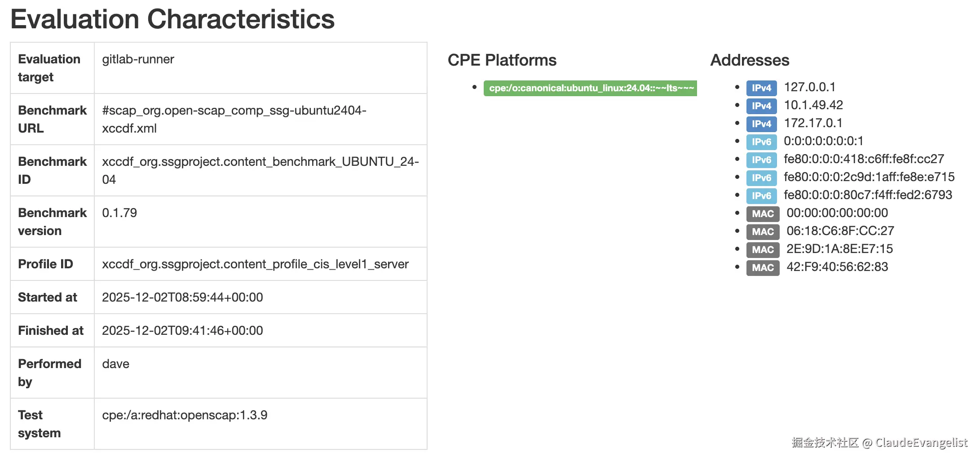
Task: Click the Addresses section heading
Action: click(x=750, y=60)
